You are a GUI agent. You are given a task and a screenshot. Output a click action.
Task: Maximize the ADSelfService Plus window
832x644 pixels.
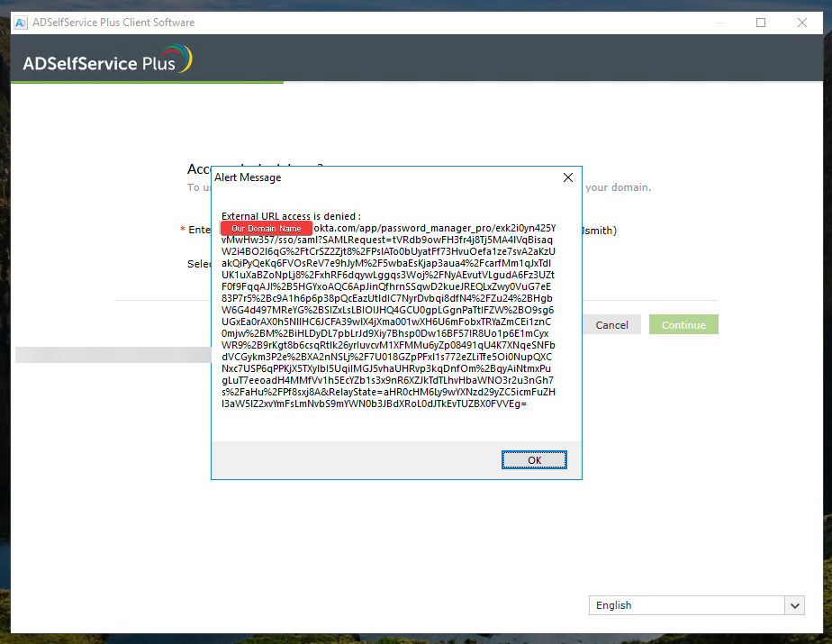click(x=760, y=23)
